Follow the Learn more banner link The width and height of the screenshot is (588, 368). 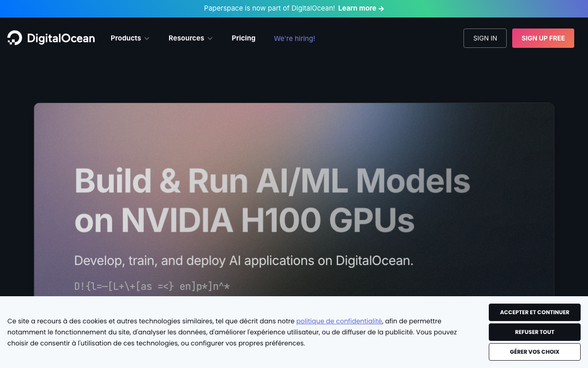click(x=361, y=8)
